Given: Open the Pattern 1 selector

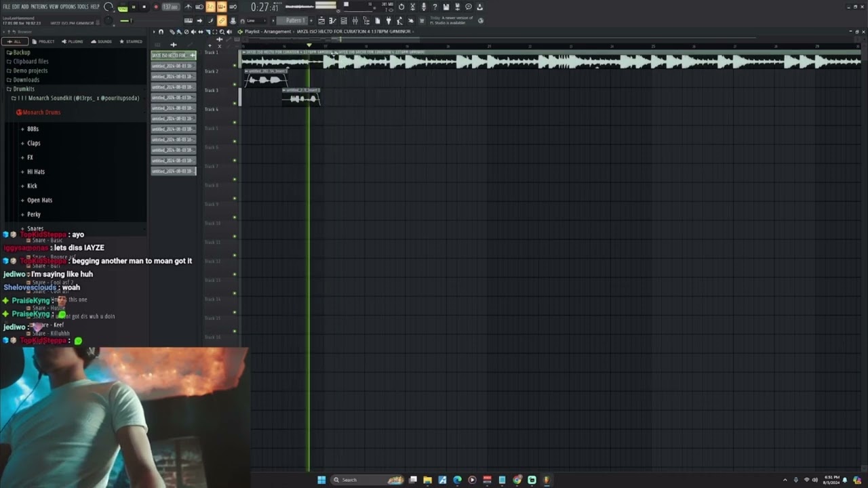Looking at the screenshot, I should pyautogui.click(x=292, y=21).
